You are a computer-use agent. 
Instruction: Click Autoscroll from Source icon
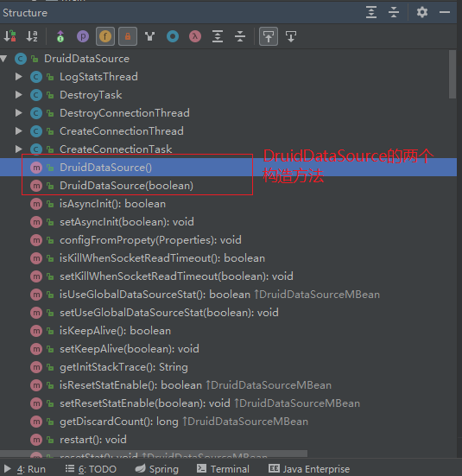click(x=291, y=36)
